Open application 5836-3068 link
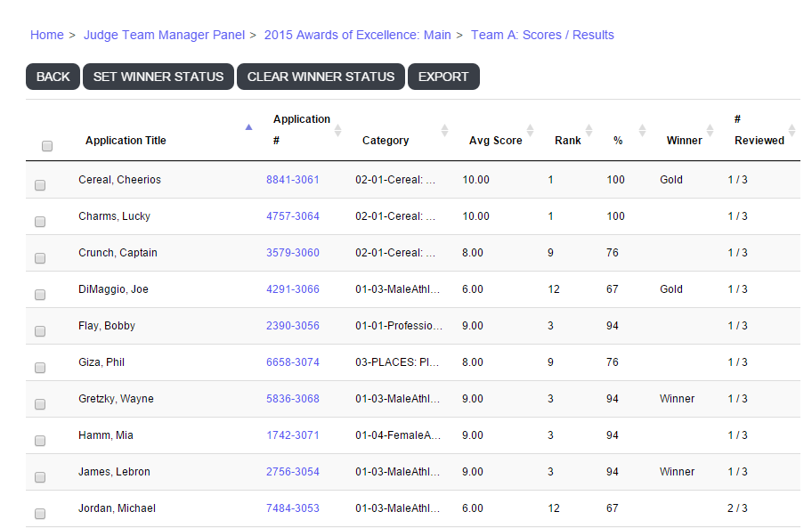Screen dimensions: 812x528 click(293, 399)
